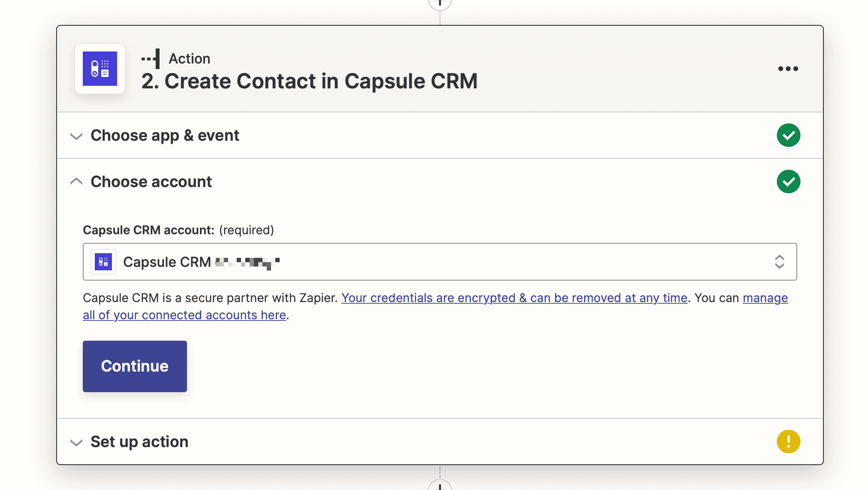
Task: Click green checkmark beside Choose app & event
Action: click(788, 136)
